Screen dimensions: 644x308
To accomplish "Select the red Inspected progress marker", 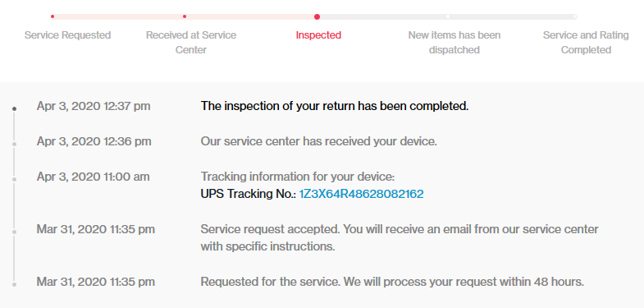I will click(317, 17).
